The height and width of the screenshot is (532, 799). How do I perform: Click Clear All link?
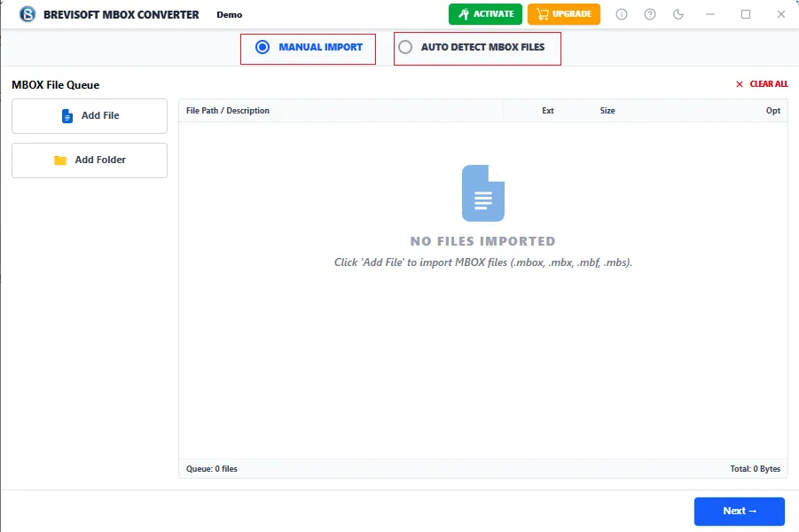click(x=762, y=84)
